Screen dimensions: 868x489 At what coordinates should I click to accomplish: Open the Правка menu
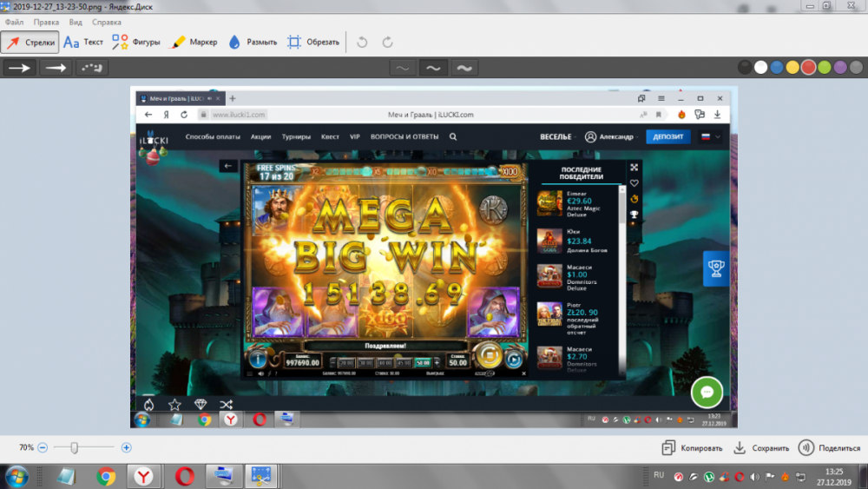(x=46, y=21)
